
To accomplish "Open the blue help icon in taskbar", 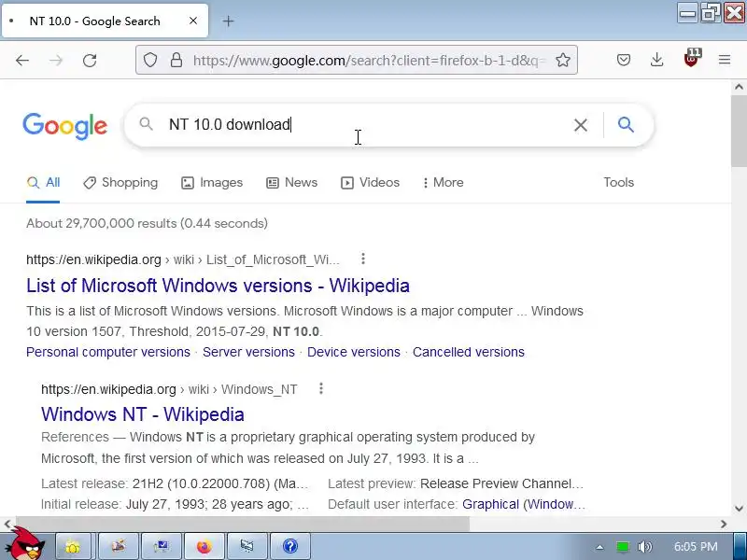I will tap(290, 546).
